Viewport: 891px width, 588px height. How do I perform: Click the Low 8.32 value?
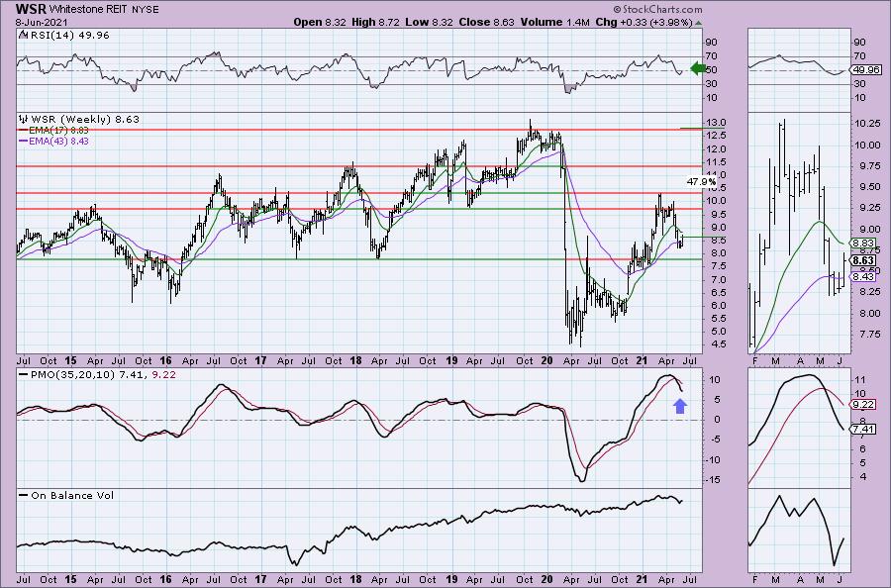[x=429, y=22]
